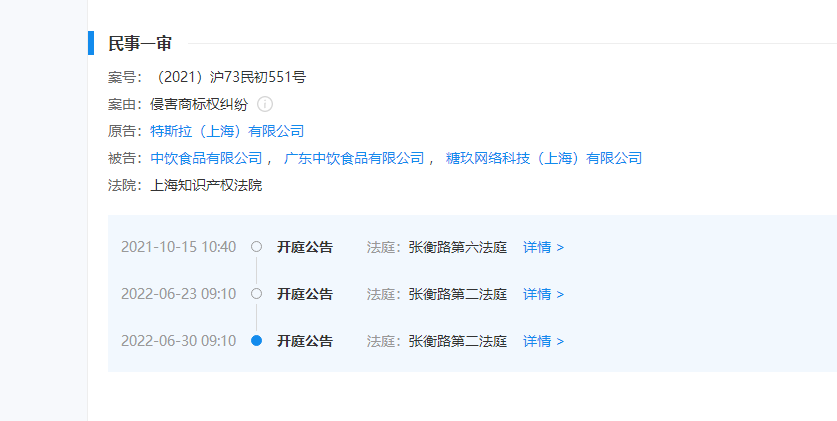This screenshot has height=421, width=837.
Task: Select the 2021-10-15 timeline marker
Action: (x=257, y=247)
